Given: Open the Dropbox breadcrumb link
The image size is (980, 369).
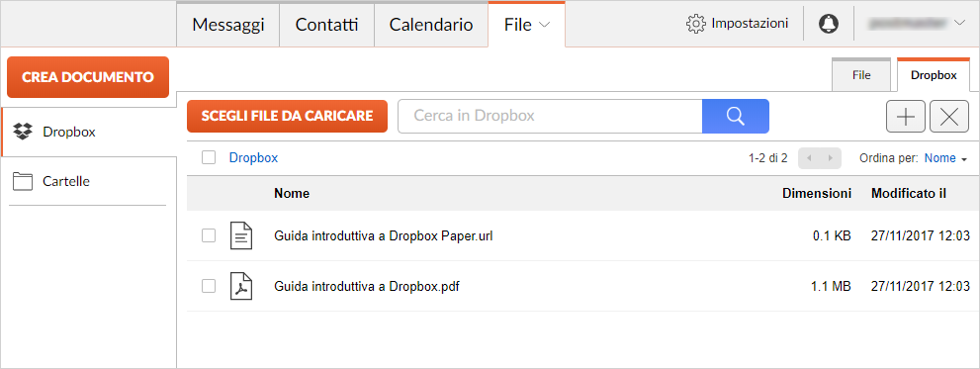Looking at the screenshot, I should pos(254,158).
